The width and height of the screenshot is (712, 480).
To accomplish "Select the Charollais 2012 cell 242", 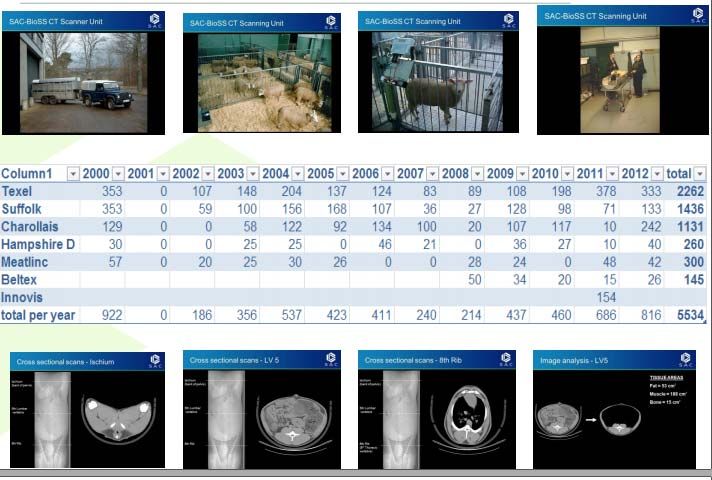I will [651, 227].
